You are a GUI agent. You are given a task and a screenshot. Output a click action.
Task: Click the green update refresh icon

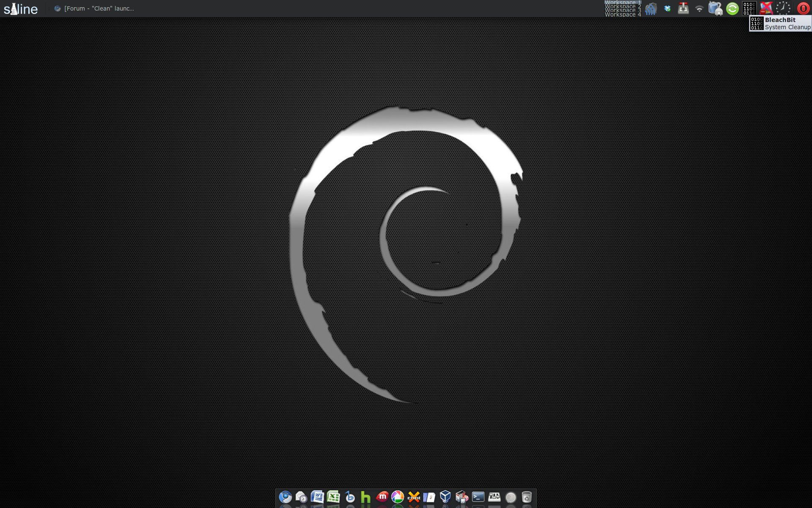[732, 8]
